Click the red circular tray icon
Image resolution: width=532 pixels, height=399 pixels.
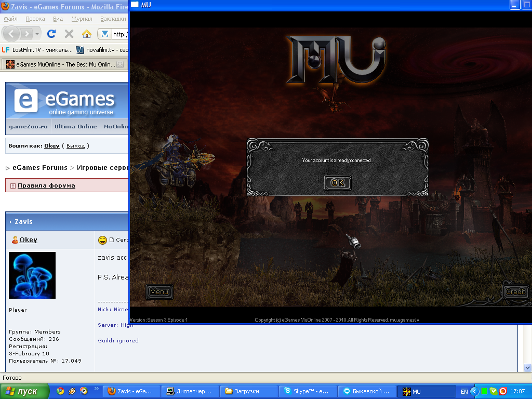tap(503, 391)
